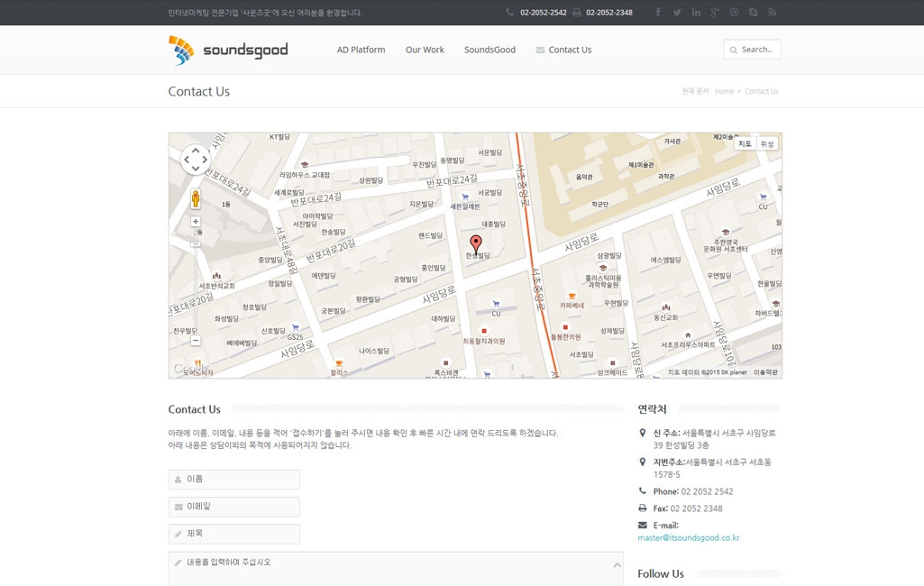The height and width of the screenshot is (586, 924).
Task: Click the search magnifier icon
Action: pos(734,50)
